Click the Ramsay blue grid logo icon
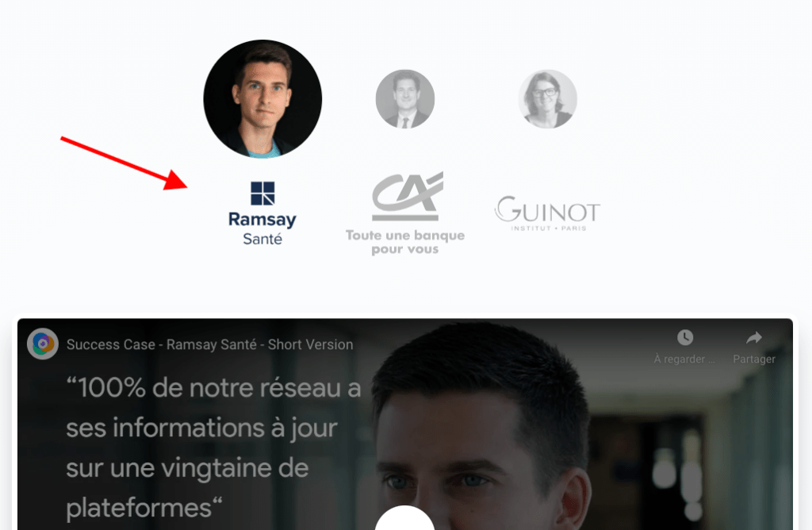This screenshot has height=530, width=812. 262,194
